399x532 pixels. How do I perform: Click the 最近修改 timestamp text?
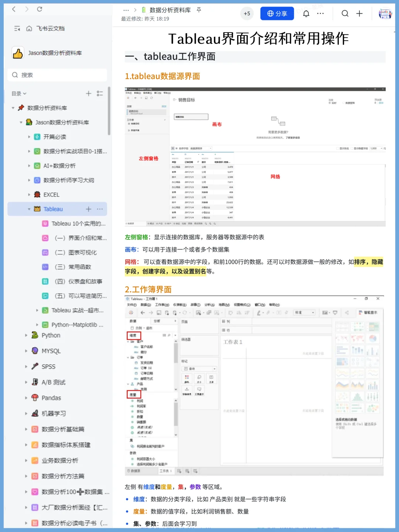(145, 19)
